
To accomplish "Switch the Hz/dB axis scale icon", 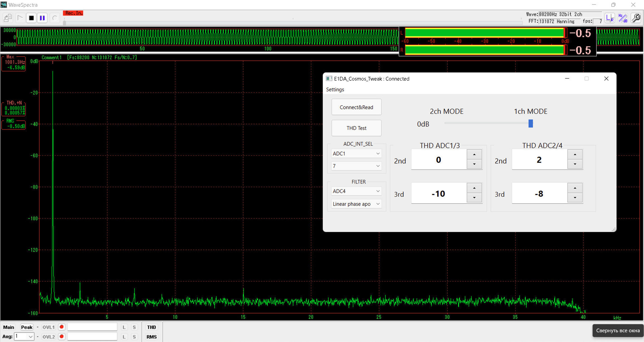I will 623,18.
